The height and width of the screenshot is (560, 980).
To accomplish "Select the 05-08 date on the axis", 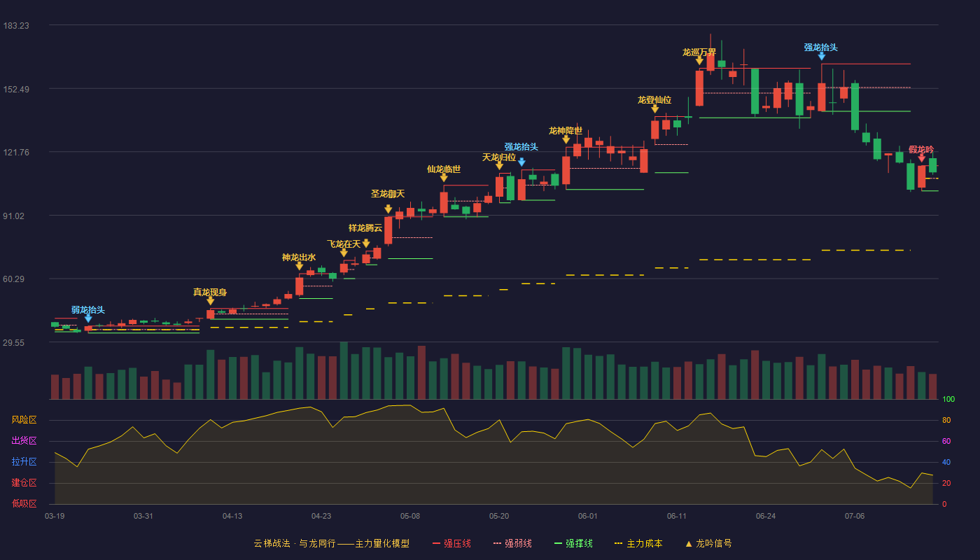I will click(410, 516).
